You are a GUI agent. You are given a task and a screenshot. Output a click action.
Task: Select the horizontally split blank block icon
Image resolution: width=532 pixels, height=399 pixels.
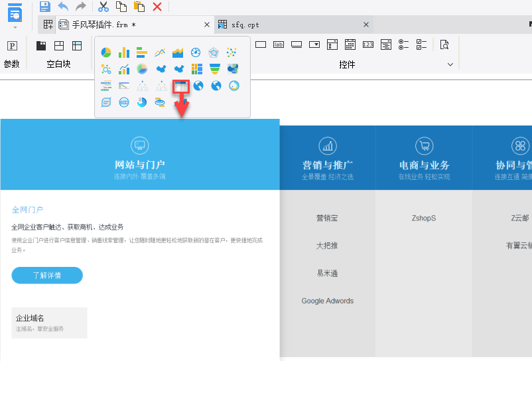point(59,46)
